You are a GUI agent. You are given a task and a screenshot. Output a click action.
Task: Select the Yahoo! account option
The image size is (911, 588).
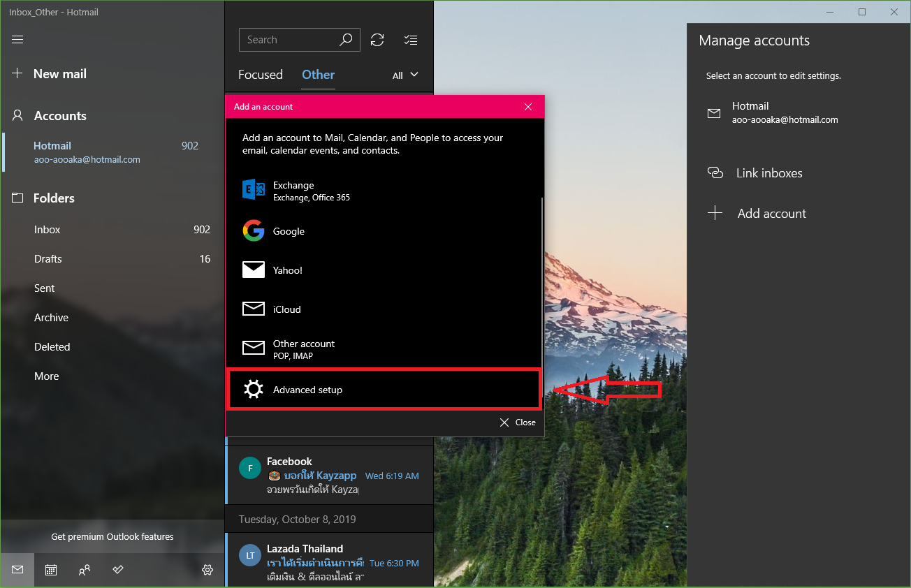[x=384, y=270]
